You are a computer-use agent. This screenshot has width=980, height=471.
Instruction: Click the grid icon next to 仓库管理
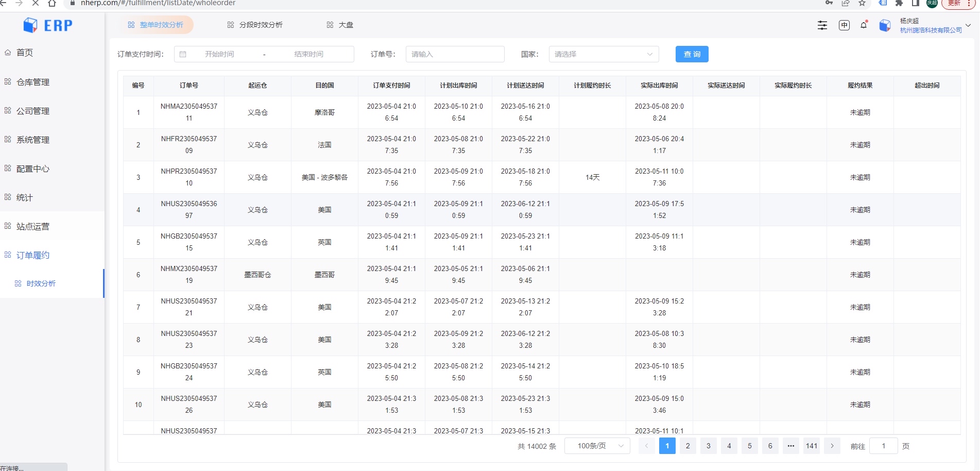[8, 81]
